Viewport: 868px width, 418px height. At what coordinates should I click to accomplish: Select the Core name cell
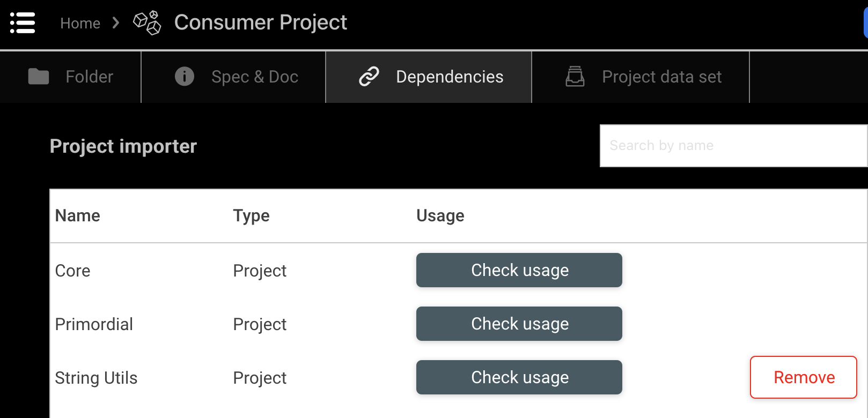(x=73, y=271)
